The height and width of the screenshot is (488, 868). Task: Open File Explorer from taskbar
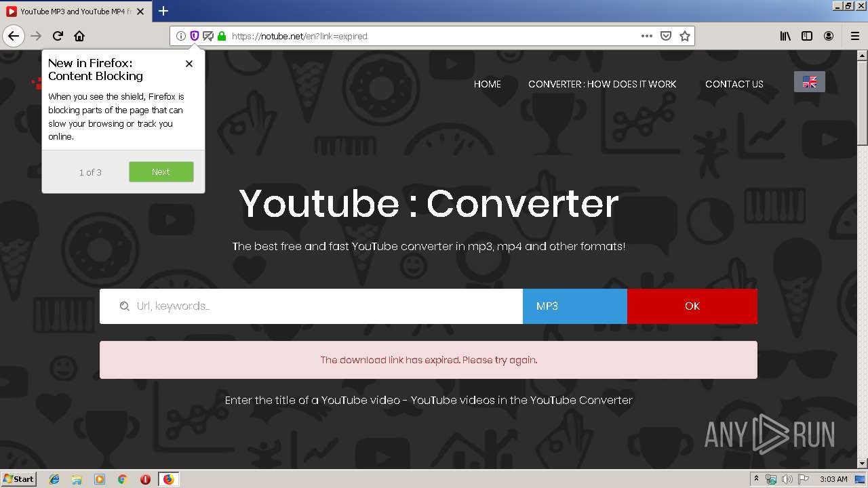pyautogui.click(x=77, y=479)
